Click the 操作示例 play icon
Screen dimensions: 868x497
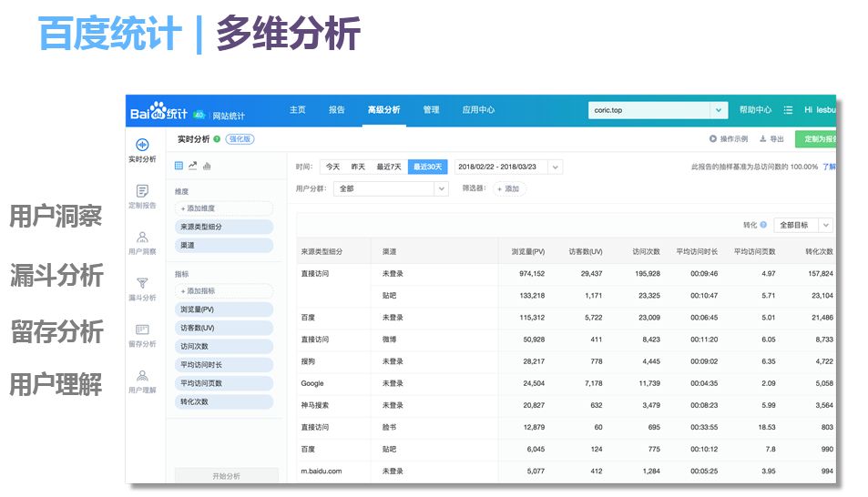click(x=713, y=139)
